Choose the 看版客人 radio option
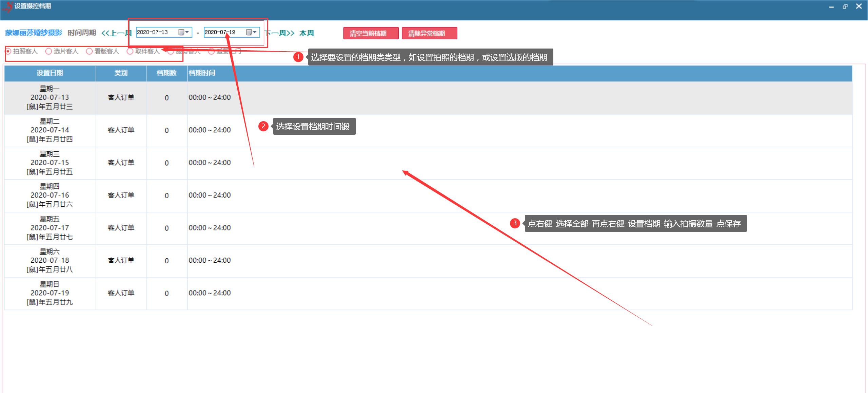Viewport: 868px width, 393px height. point(90,51)
